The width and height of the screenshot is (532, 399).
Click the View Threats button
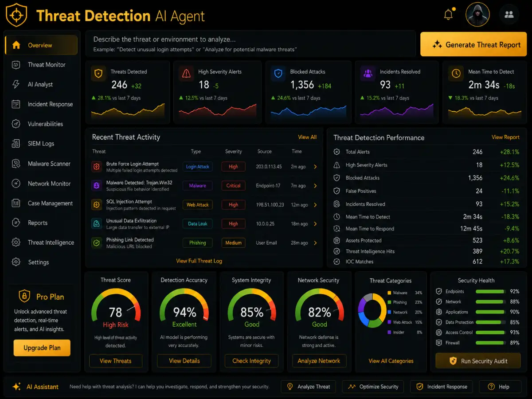pyautogui.click(x=116, y=361)
